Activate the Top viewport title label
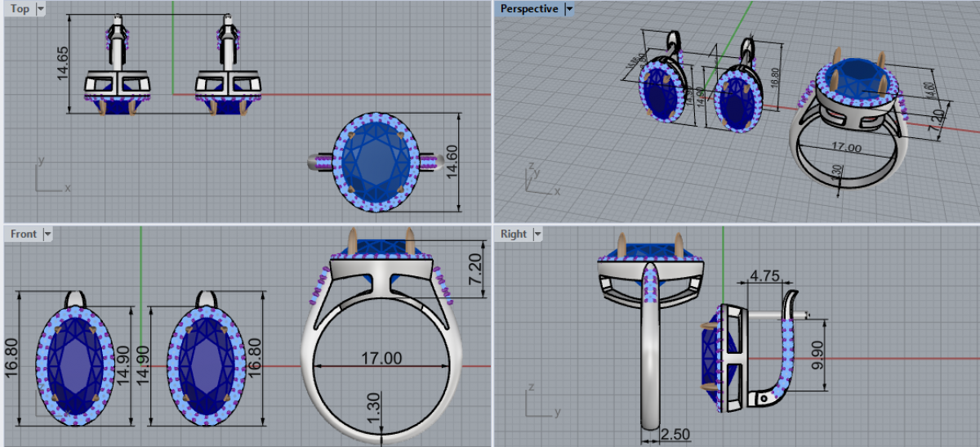 (x=20, y=9)
